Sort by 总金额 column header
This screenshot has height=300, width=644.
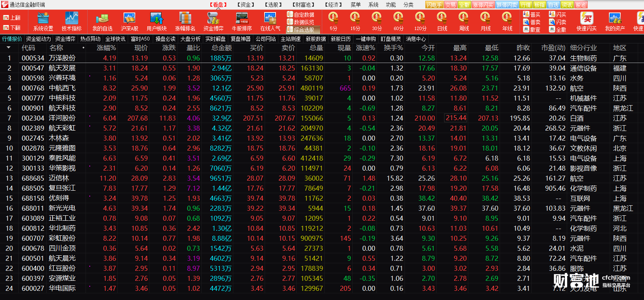tap(222, 48)
